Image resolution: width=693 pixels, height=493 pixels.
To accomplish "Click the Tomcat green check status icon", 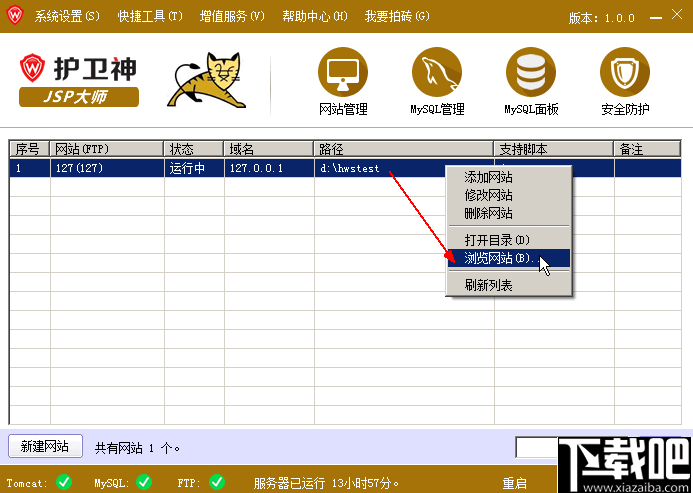I will pos(64,482).
